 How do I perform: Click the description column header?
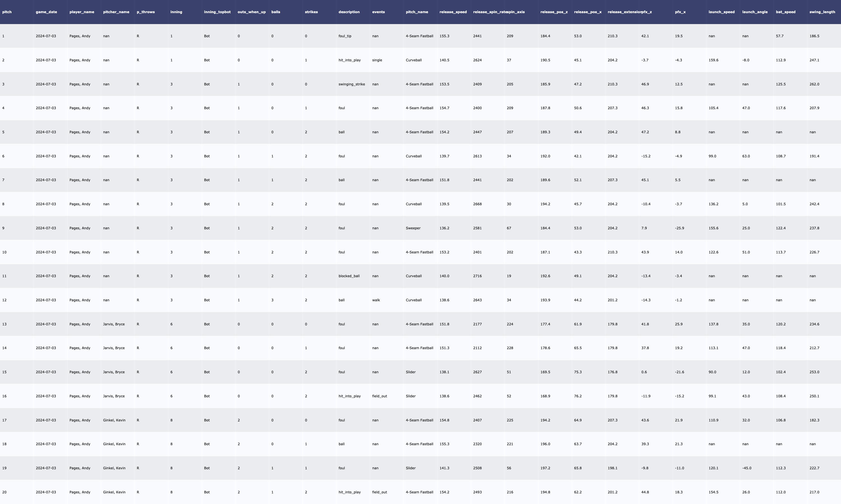(x=349, y=12)
